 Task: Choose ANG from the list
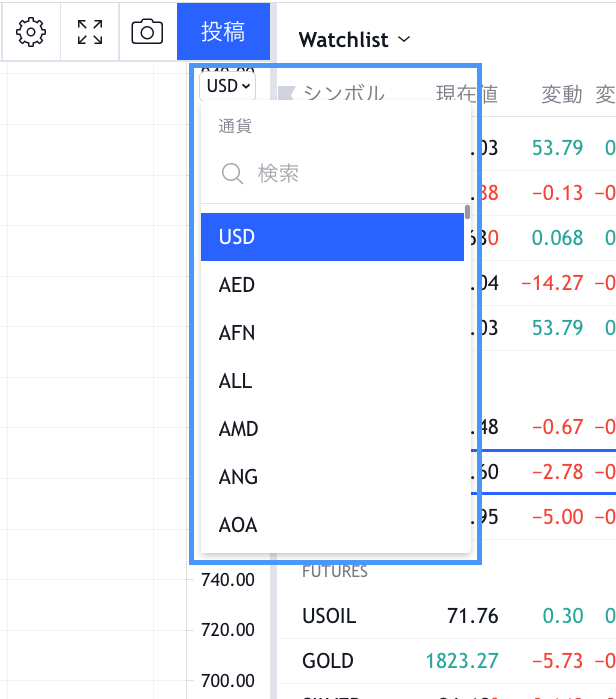(x=332, y=477)
